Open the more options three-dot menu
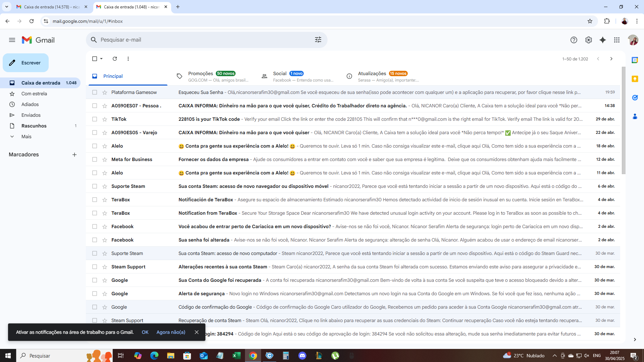The width and height of the screenshot is (644, 362). coord(128,59)
